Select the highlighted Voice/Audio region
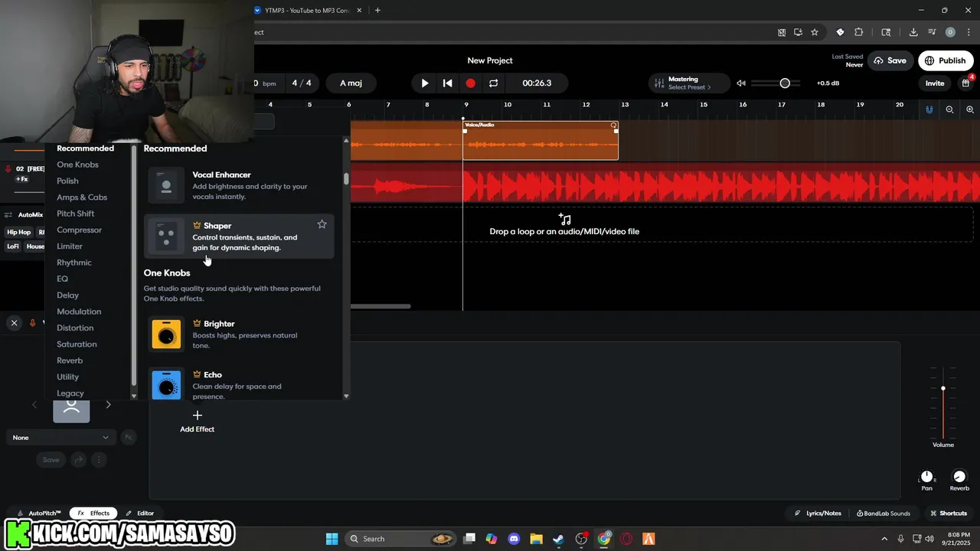The height and width of the screenshot is (551, 980). coord(541,141)
